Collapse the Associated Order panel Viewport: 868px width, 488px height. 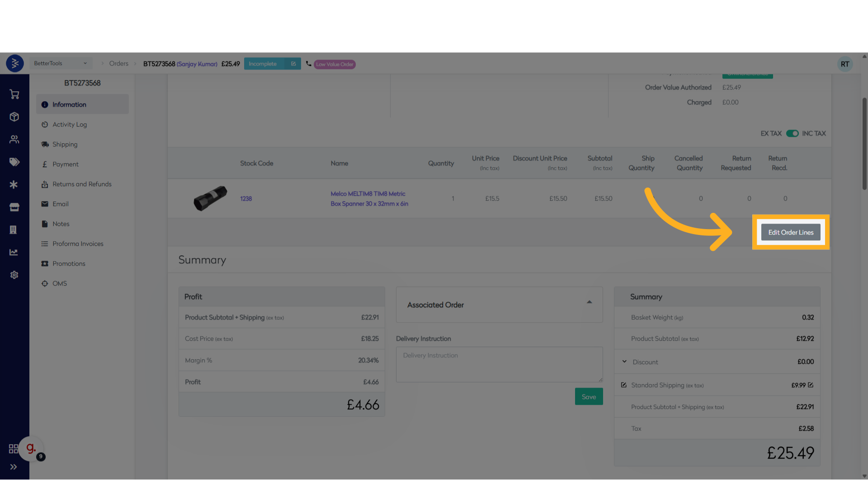tap(589, 302)
